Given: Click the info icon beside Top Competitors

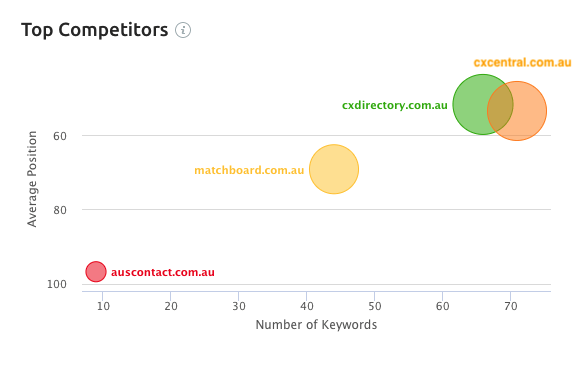Looking at the screenshot, I should click(183, 30).
